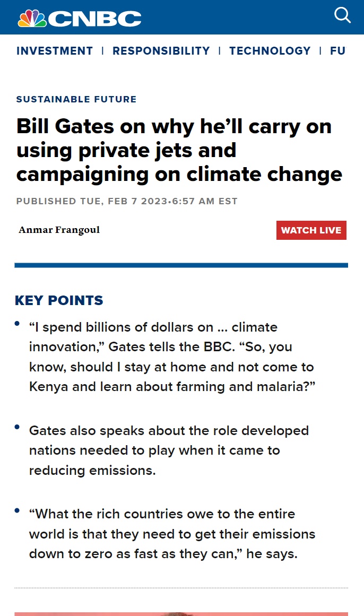Screen dimensions: 364x616
Task: Click the Bill Gates article headline
Action: tap(179, 150)
